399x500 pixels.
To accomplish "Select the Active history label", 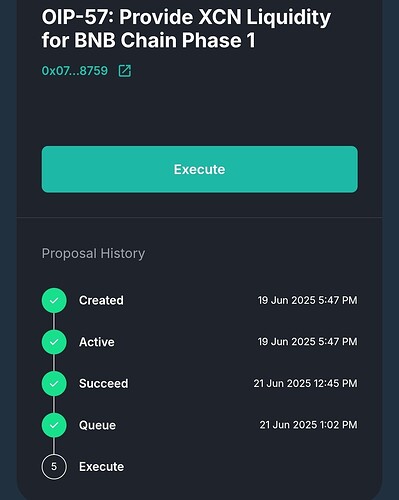I will pos(97,342).
